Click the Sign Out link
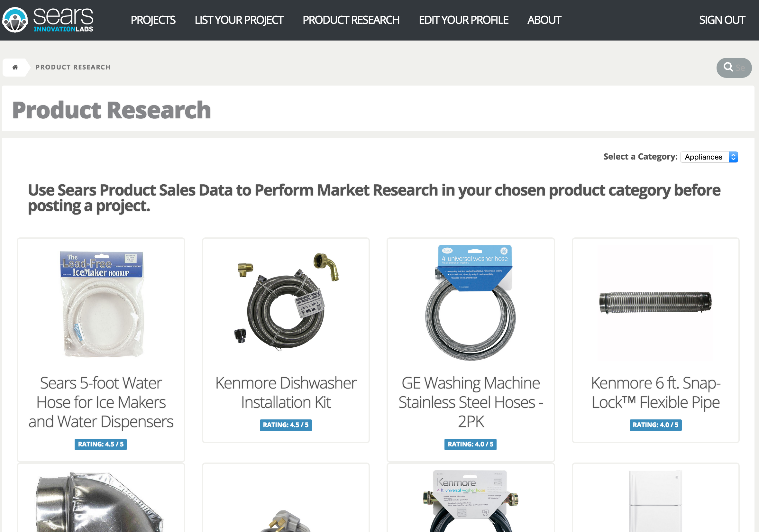The height and width of the screenshot is (532, 759). [722, 20]
